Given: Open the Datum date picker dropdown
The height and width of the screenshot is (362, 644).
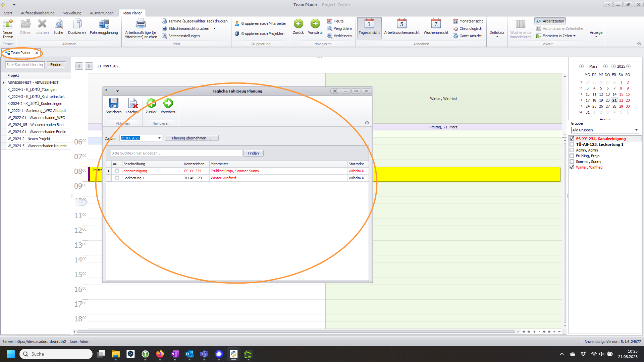Looking at the screenshot, I should 159,138.
